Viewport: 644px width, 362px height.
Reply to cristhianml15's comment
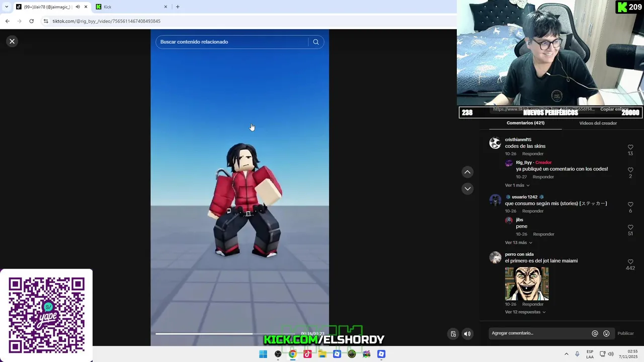[533, 154]
